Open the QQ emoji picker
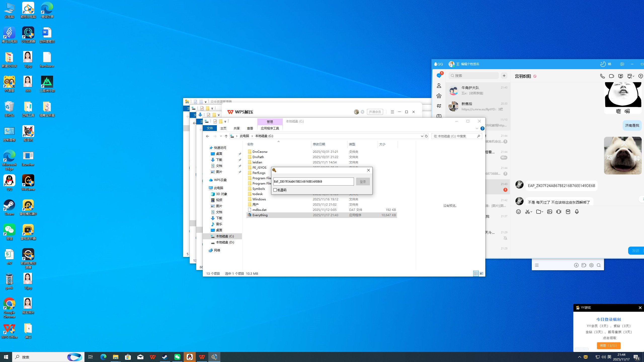Viewport: 644px width, 362px height. pyautogui.click(x=518, y=212)
